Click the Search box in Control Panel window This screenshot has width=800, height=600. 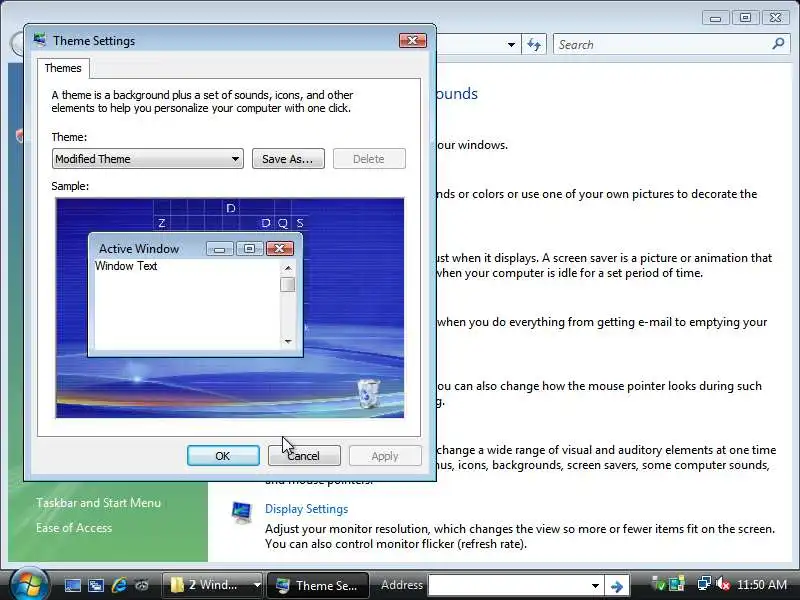pyautogui.click(x=671, y=44)
